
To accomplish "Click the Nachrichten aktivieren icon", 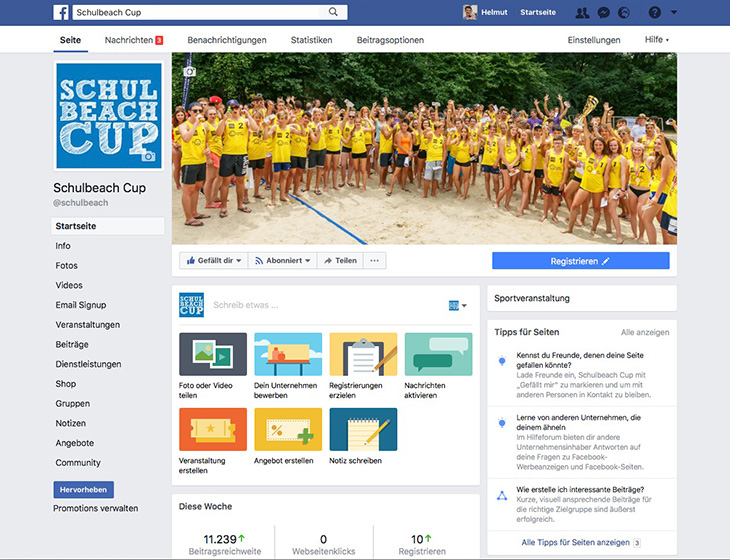I will tap(438, 354).
